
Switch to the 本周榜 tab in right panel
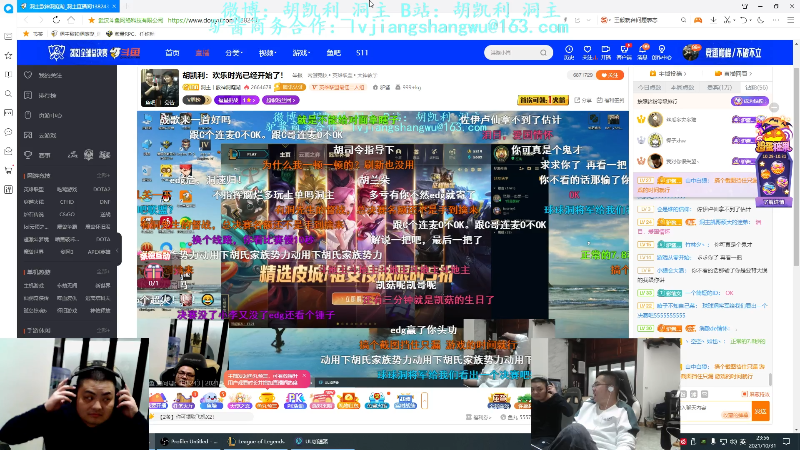[682, 87]
